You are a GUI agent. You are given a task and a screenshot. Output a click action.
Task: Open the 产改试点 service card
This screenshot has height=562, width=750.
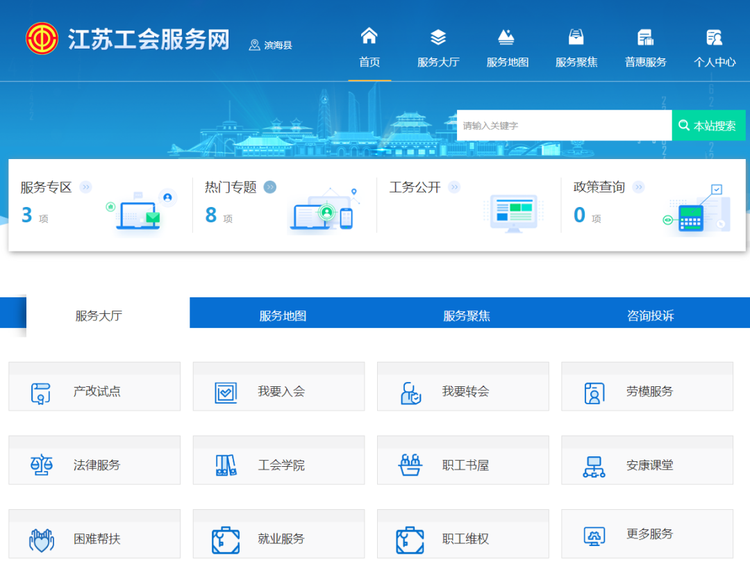(95, 386)
